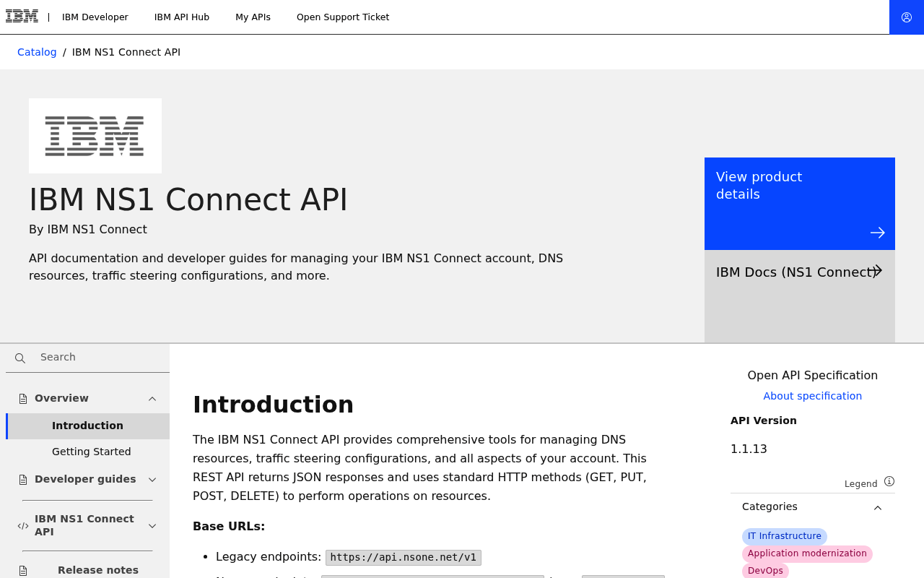
Task: Select the IT Infrastructure category tag
Action: 785,536
